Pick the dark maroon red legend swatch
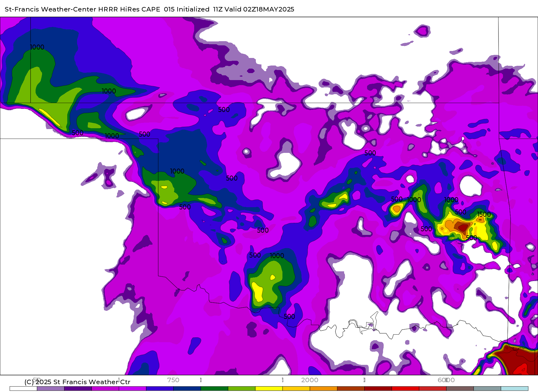538x392 pixels. pyautogui.click(x=378, y=389)
